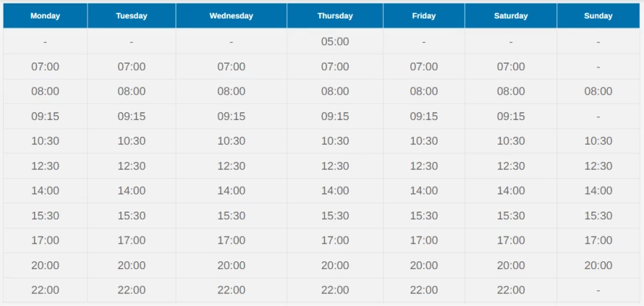Select Saturday's 22:00 time cell
The image size is (644, 306).
pyautogui.click(x=511, y=290)
